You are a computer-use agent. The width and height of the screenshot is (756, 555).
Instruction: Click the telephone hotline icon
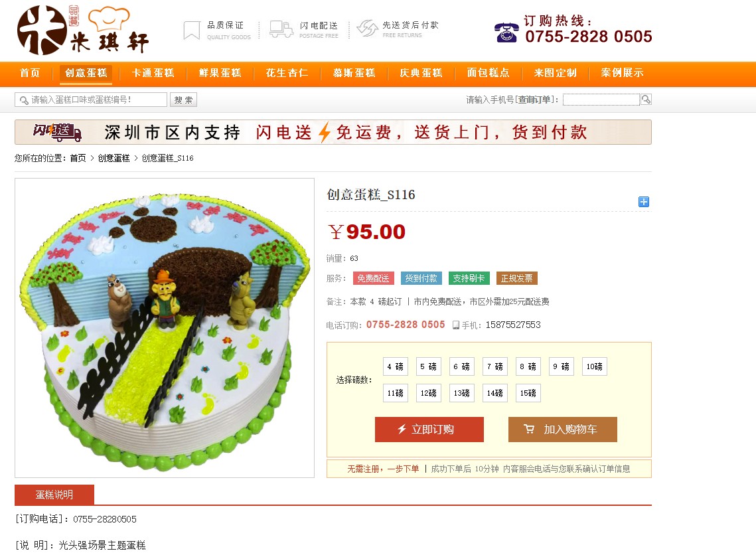pyautogui.click(x=506, y=33)
